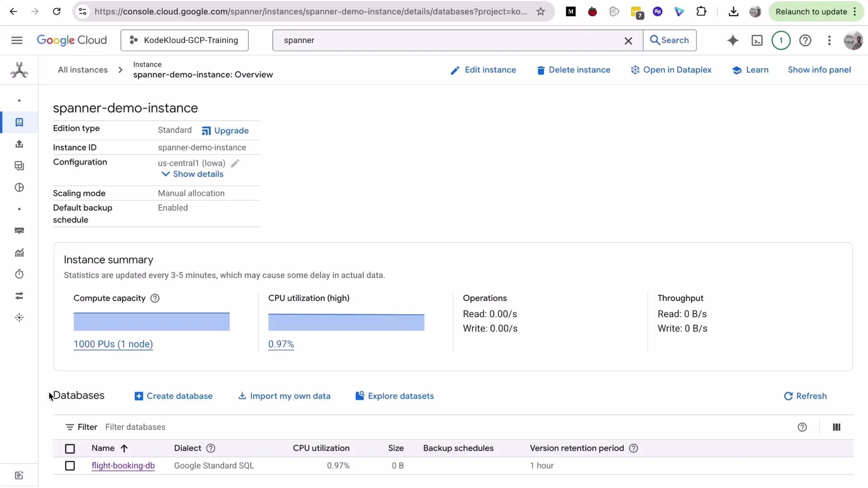Click Create database
Screen dimensions: 868x488
174,396
